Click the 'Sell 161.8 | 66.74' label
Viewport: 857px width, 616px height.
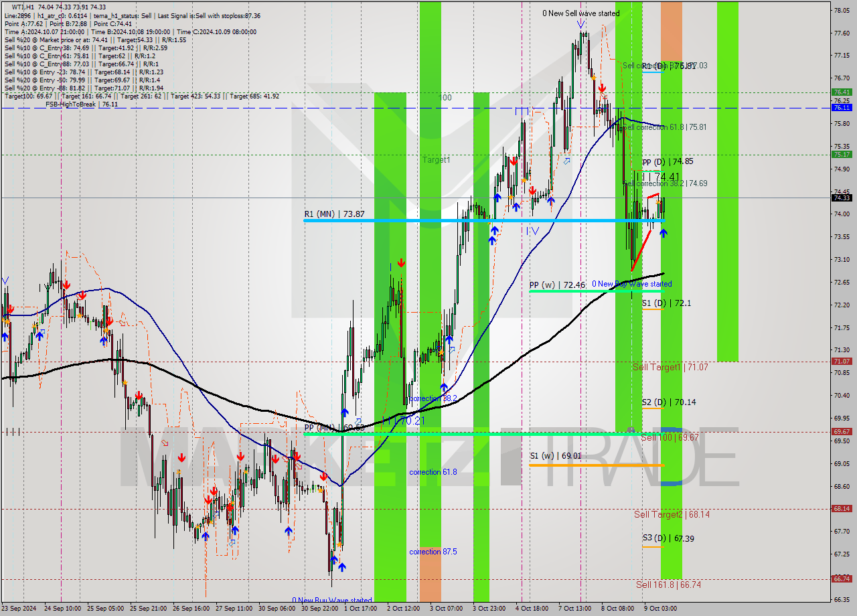pyautogui.click(x=668, y=585)
